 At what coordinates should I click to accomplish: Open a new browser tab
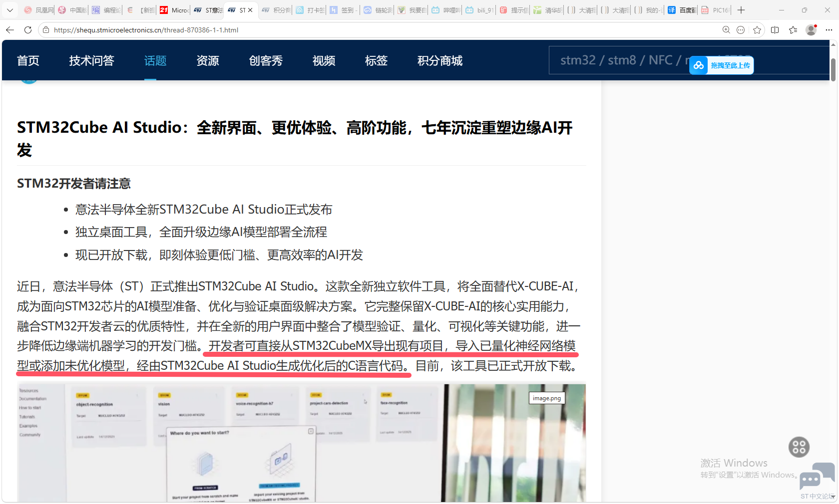[741, 10]
